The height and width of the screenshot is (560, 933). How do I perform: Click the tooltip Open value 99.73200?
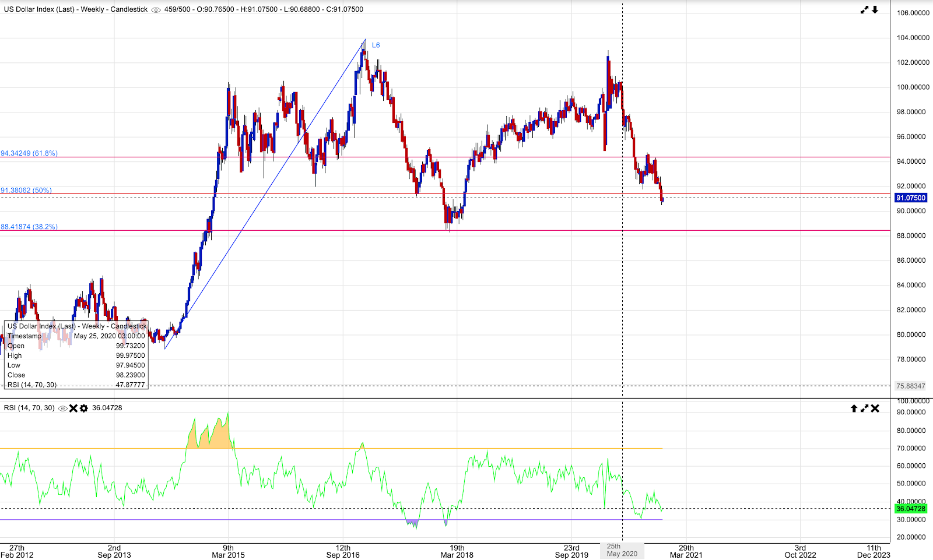pyautogui.click(x=131, y=346)
